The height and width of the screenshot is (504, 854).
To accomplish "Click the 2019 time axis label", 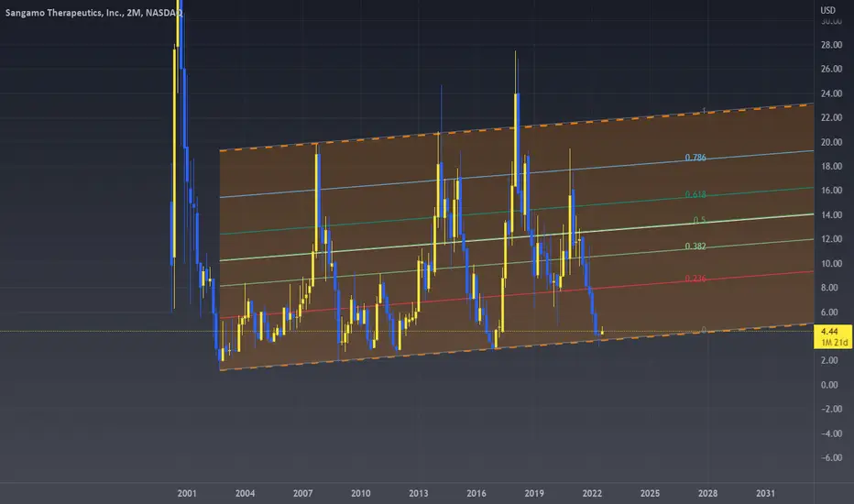I will click(x=534, y=493).
